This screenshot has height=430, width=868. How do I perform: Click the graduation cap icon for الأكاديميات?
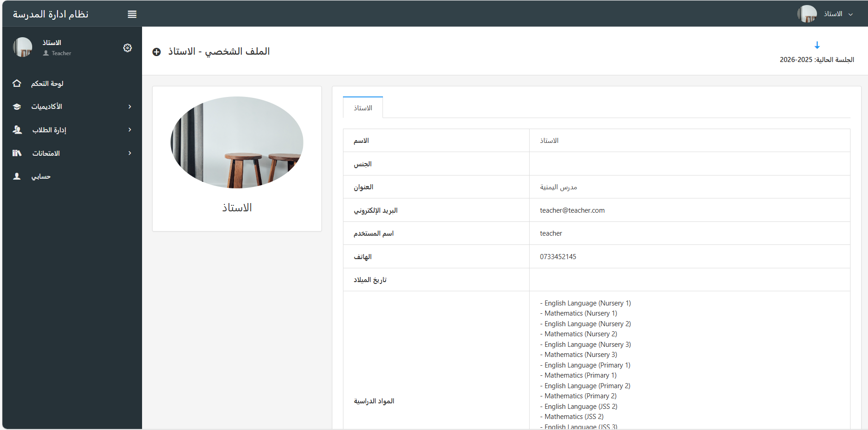(17, 107)
